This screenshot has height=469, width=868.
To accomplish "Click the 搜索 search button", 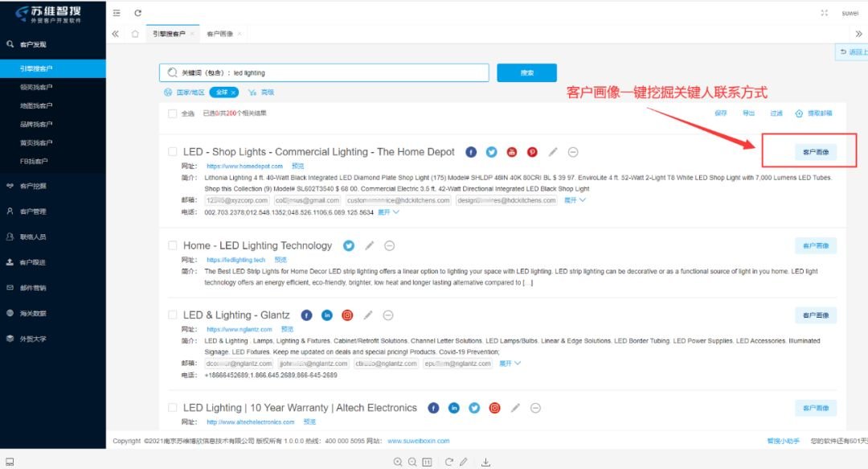I will click(x=526, y=72).
